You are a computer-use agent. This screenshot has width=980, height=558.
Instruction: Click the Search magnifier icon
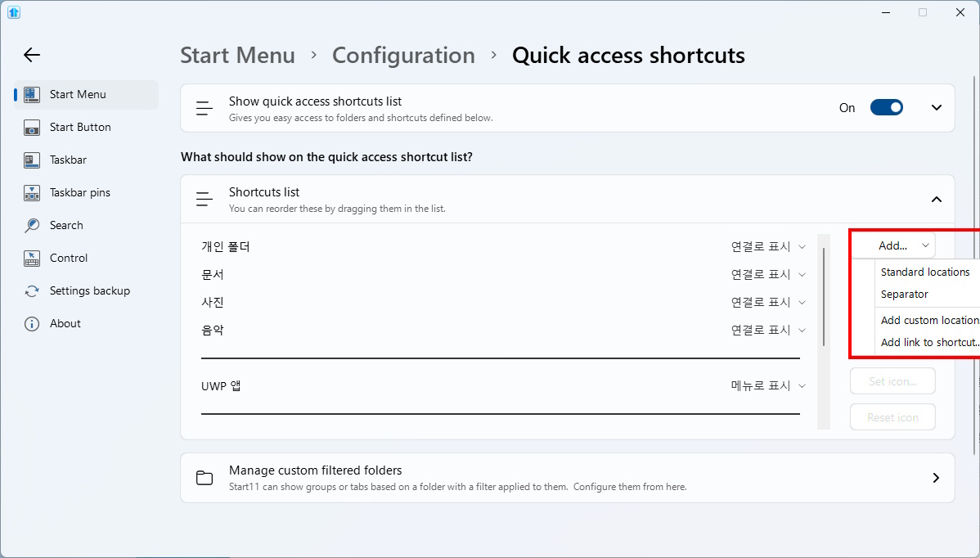click(x=32, y=225)
